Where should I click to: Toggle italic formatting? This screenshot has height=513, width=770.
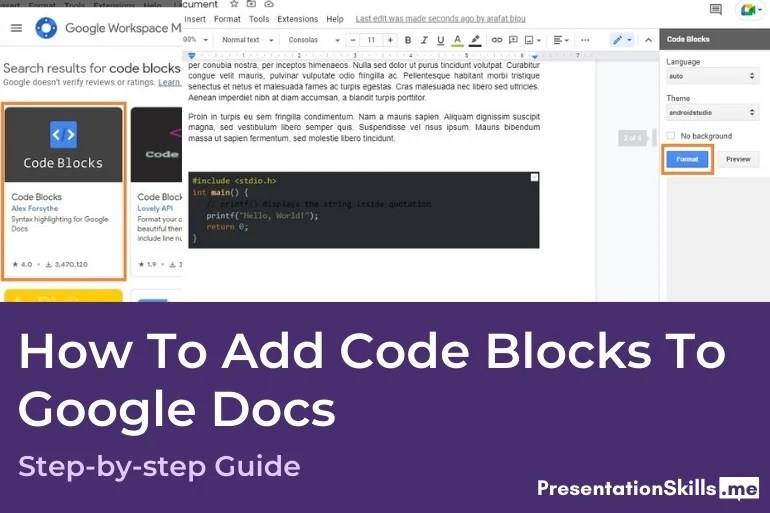click(424, 40)
